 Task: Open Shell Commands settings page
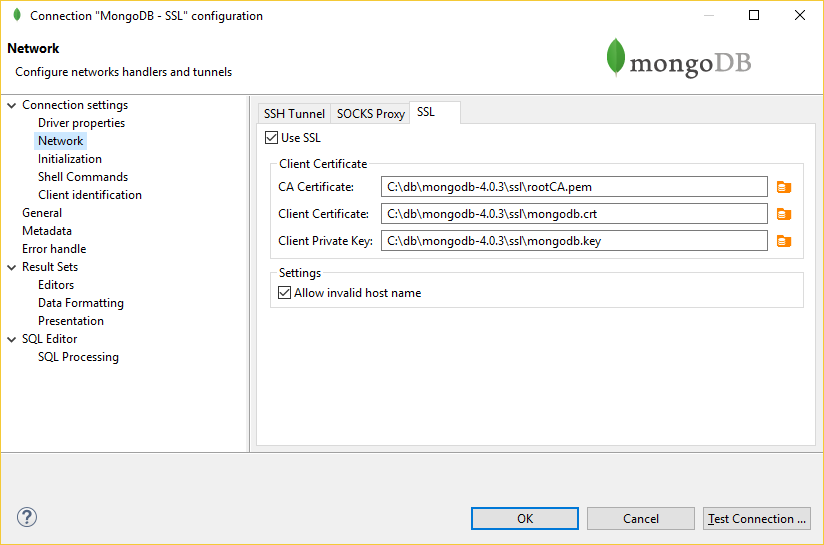coord(83,177)
